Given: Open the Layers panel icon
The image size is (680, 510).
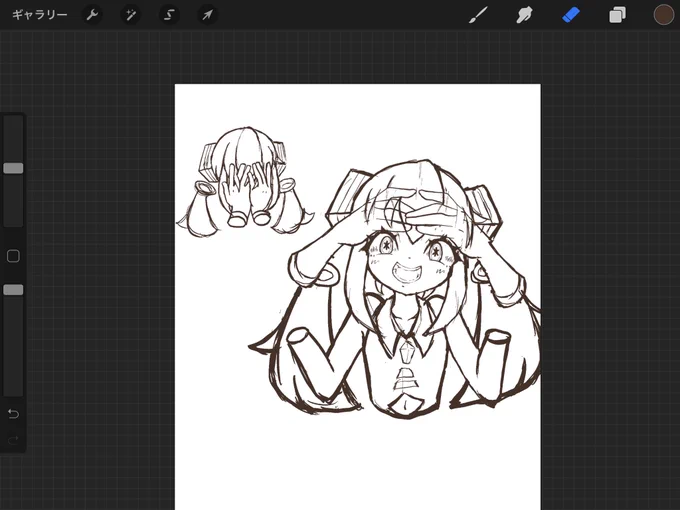Looking at the screenshot, I should pyautogui.click(x=617, y=15).
